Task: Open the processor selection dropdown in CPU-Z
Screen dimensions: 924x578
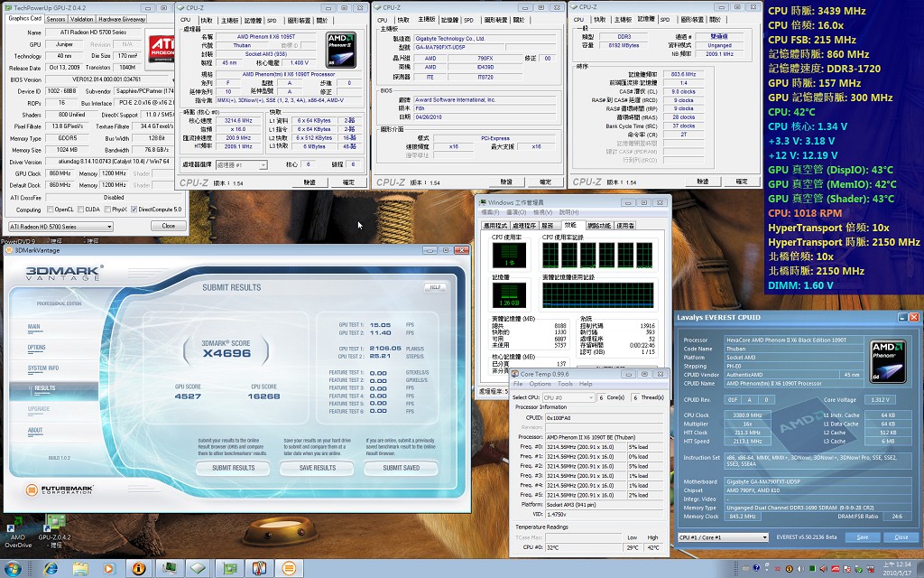Action: point(242,165)
